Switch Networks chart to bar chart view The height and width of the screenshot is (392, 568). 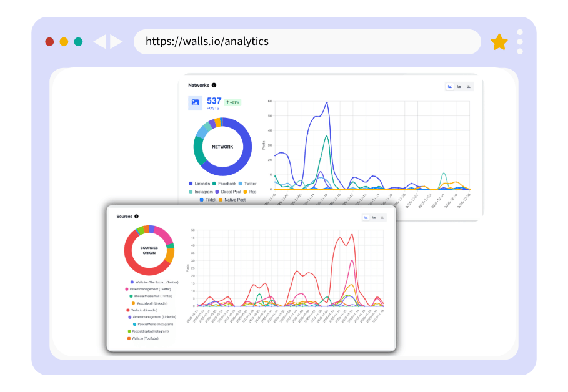[469, 86]
